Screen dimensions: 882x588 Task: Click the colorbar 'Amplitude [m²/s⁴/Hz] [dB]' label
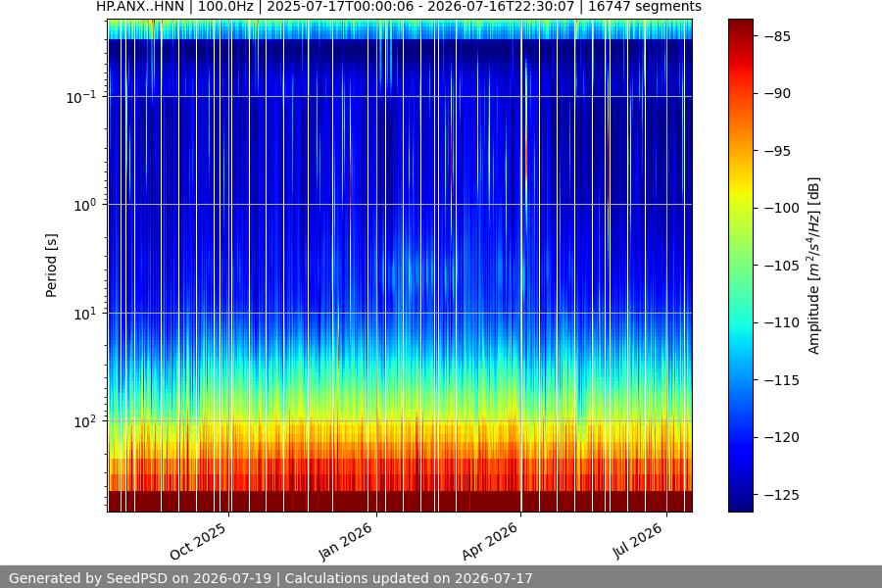pyautogui.click(x=814, y=266)
